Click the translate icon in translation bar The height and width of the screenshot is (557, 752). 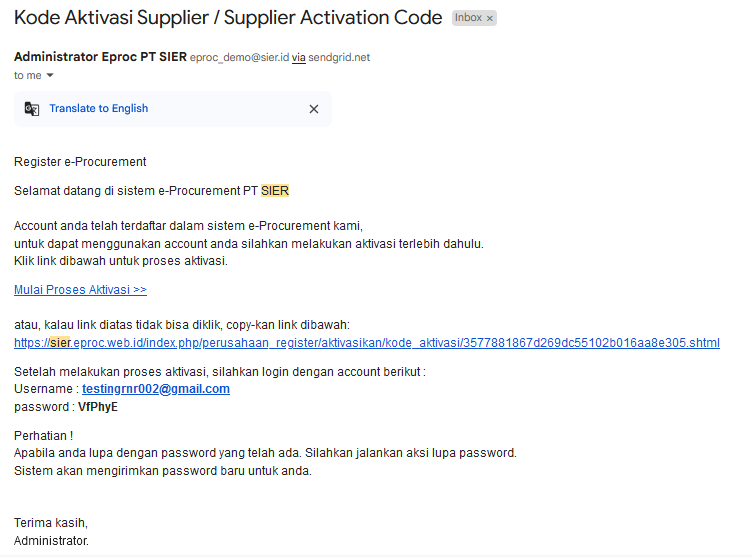[32, 109]
